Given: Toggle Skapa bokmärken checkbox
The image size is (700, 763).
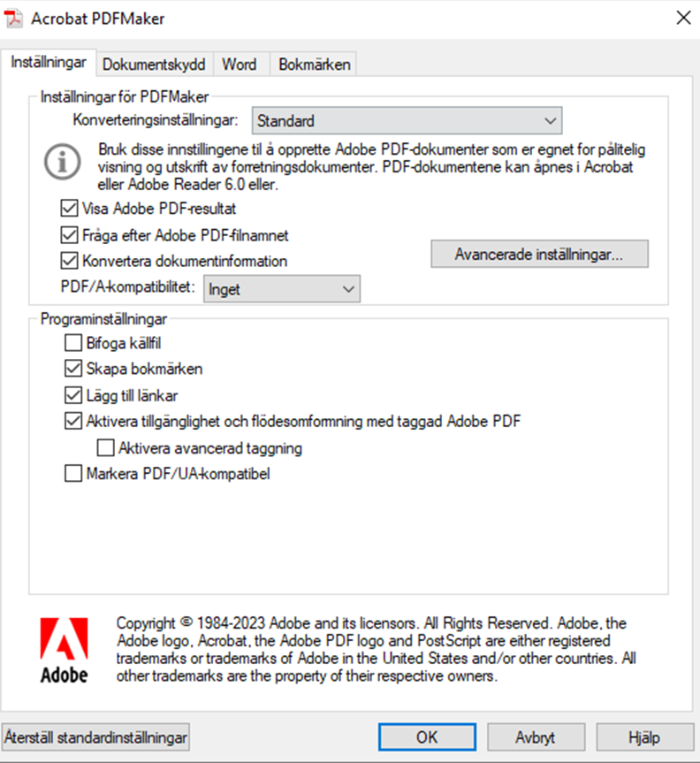Looking at the screenshot, I should coord(72,369).
